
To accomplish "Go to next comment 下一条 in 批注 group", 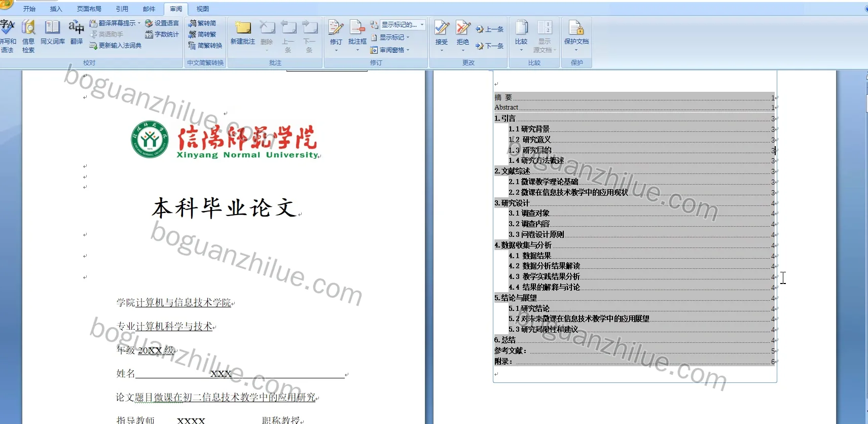I will [309, 36].
